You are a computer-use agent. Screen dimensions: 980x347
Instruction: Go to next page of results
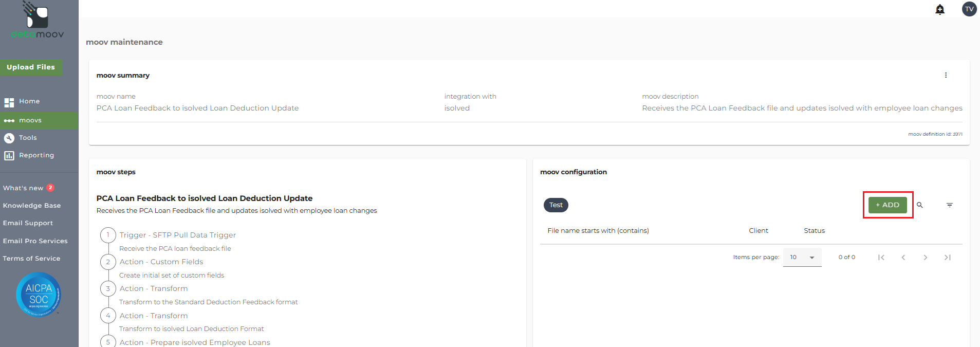pyautogui.click(x=925, y=258)
